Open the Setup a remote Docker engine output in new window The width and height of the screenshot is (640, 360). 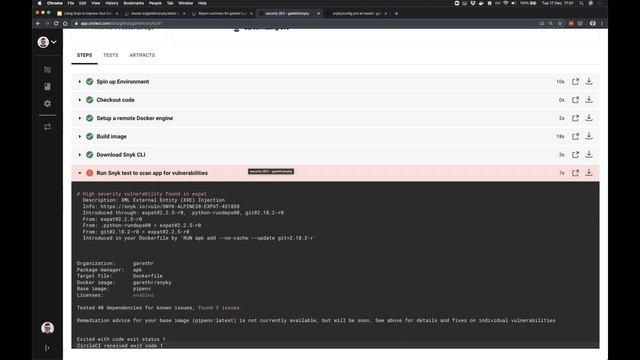click(575, 118)
